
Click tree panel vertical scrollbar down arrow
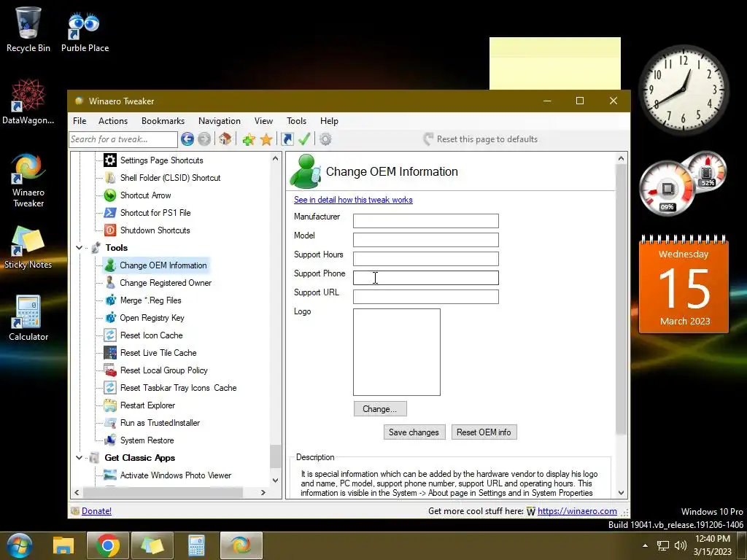275,480
